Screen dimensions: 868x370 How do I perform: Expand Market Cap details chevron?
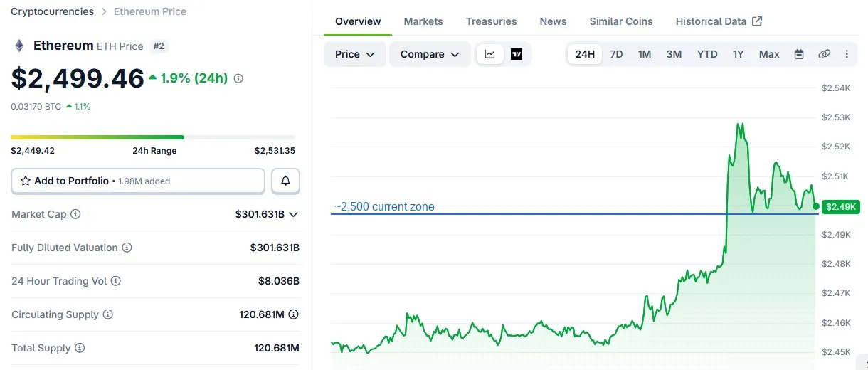(293, 214)
